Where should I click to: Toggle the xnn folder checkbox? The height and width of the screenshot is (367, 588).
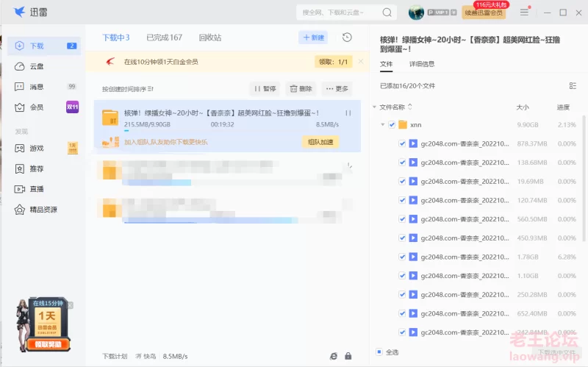tap(392, 124)
